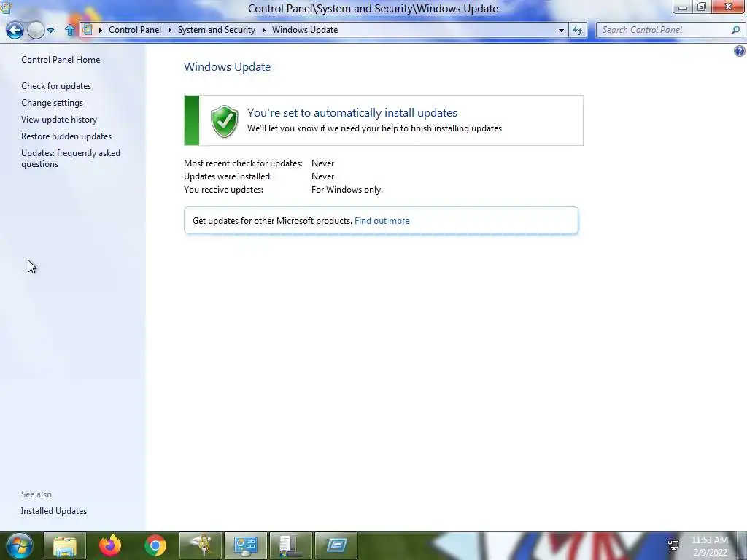The width and height of the screenshot is (747, 560).
Task: Expand arrow after System and Security breadcrumb
Action: (264, 30)
